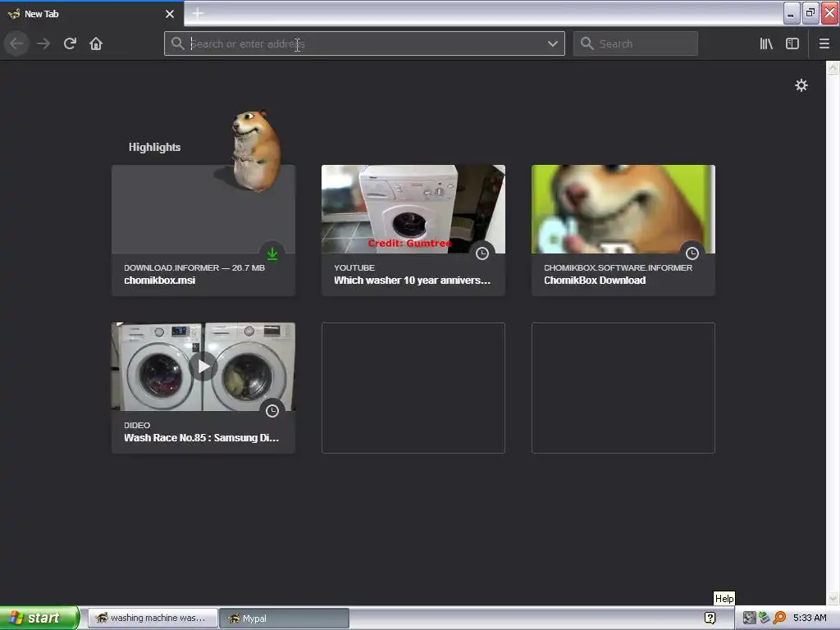The image size is (840, 630).
Task: Click the DIDEO source label
Action: pos(137,426)
